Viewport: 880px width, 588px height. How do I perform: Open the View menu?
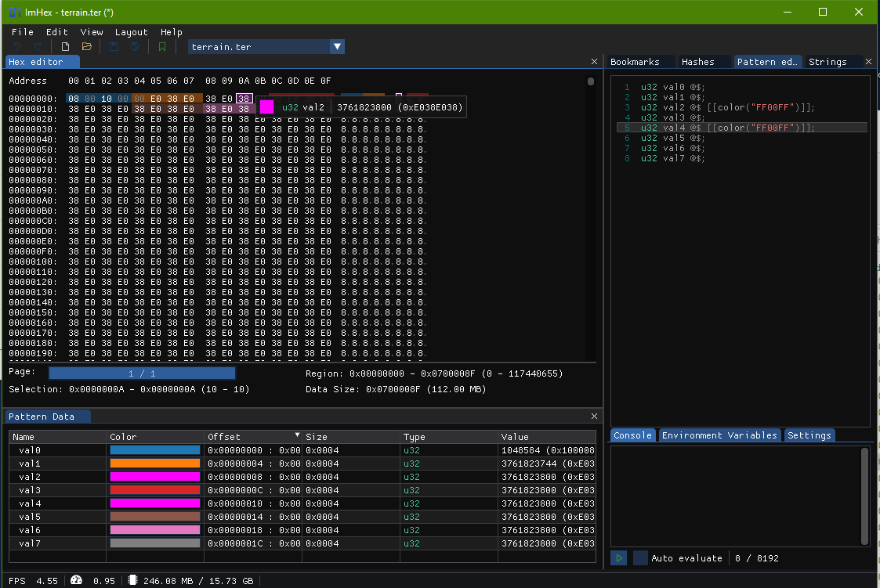click(92, 32)
